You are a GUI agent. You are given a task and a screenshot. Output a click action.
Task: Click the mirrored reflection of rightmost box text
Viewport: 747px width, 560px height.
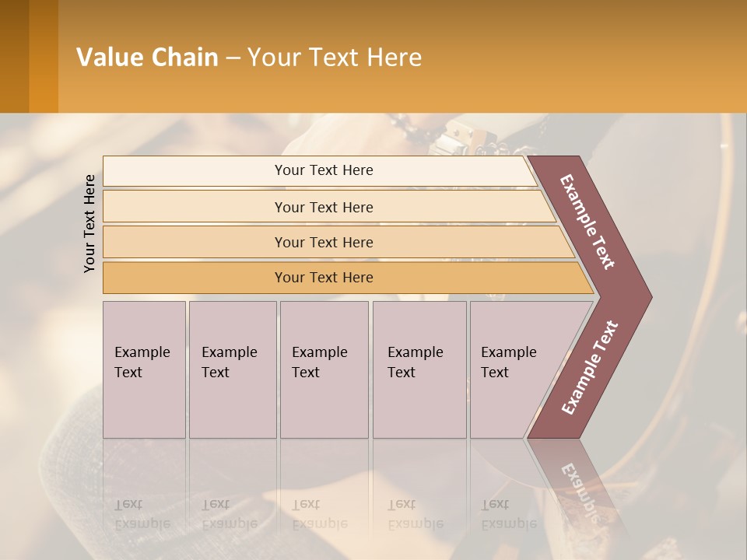click(509, 513)
